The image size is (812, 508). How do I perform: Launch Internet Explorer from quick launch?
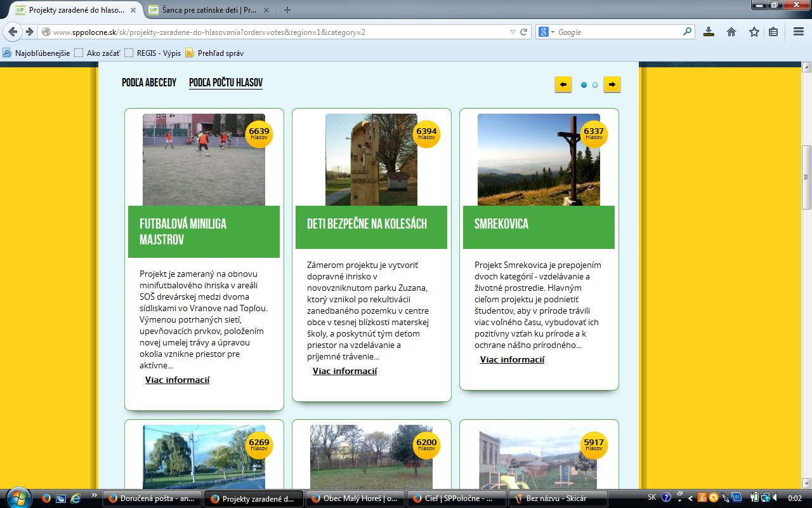point(75,498)
